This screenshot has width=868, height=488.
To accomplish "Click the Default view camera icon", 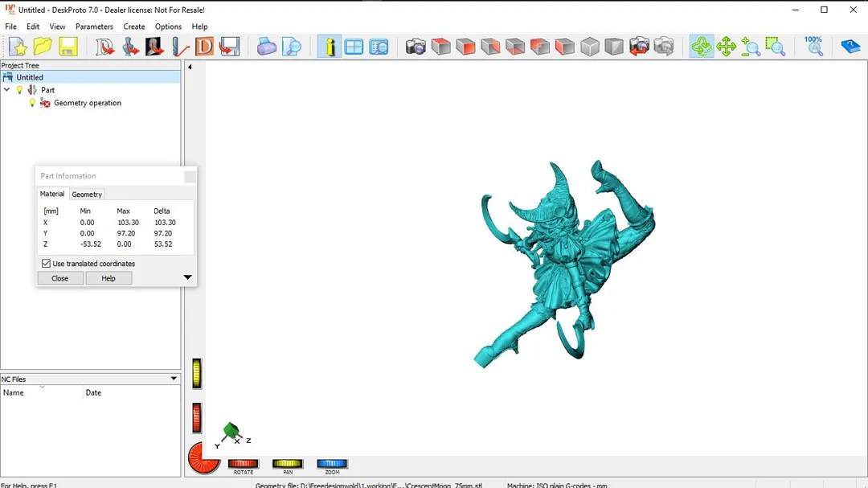I will click(416, 47).
